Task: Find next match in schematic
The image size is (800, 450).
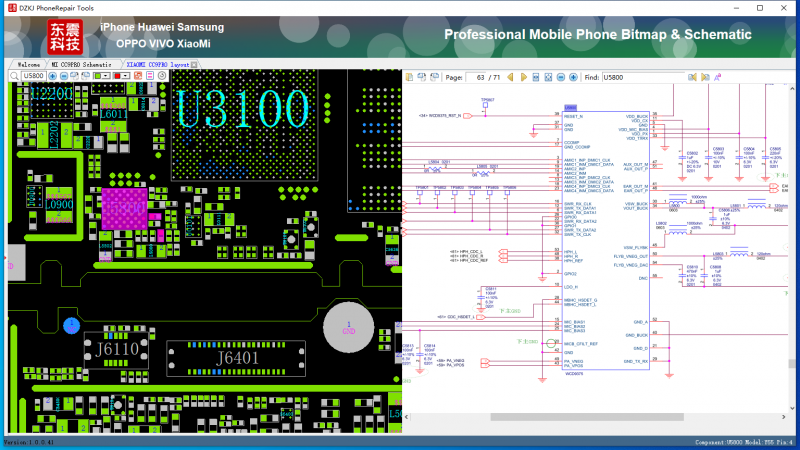Action: pyautogui.click(x=705, y=77)
